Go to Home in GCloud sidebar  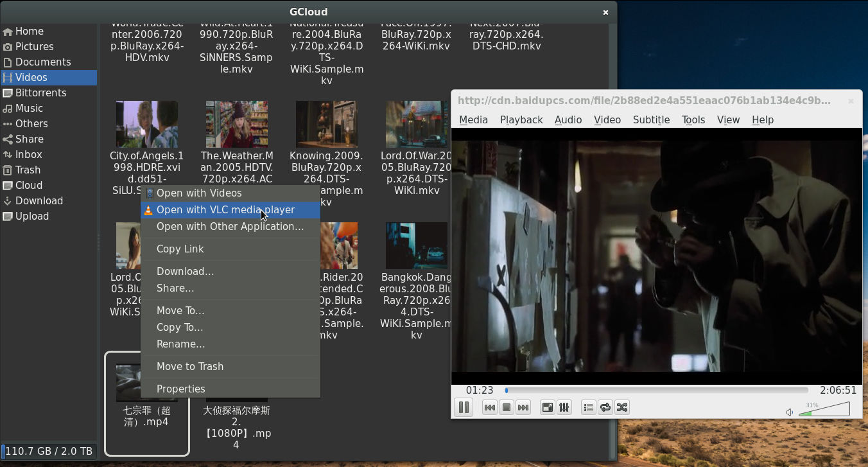[49, 31]
